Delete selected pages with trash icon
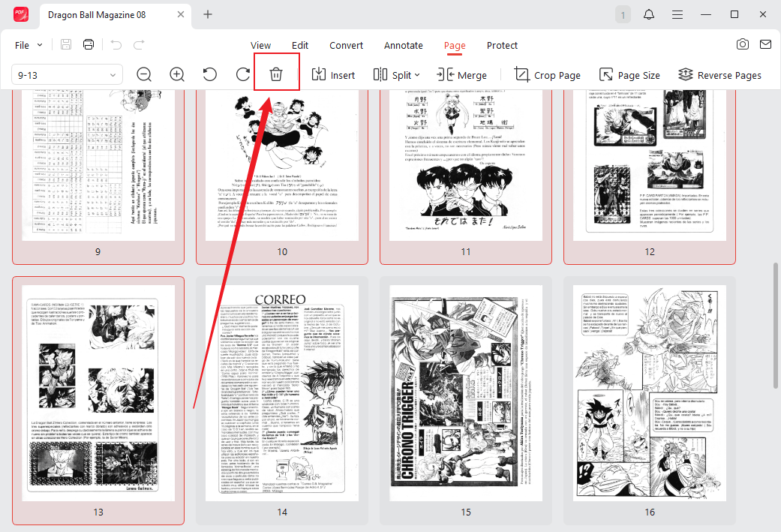Screen dimensions: 781x532 [276, 75]
